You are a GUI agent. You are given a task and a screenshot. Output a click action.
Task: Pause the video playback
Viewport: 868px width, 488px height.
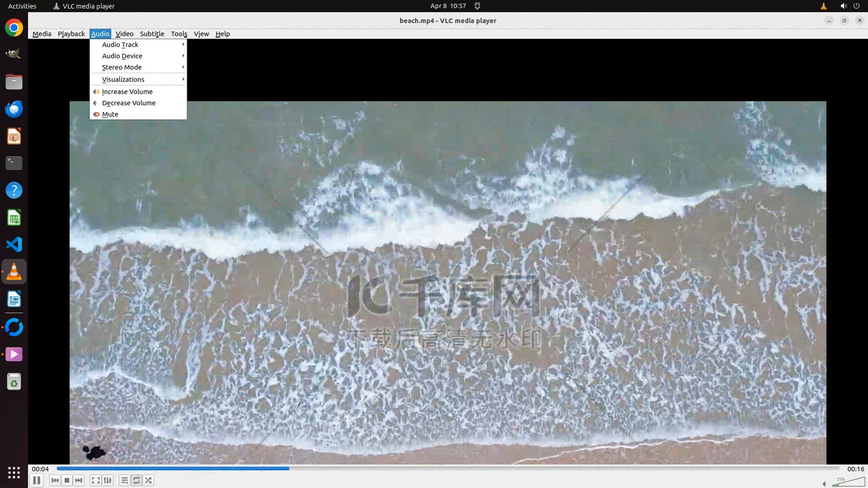(x=37, y=480)
